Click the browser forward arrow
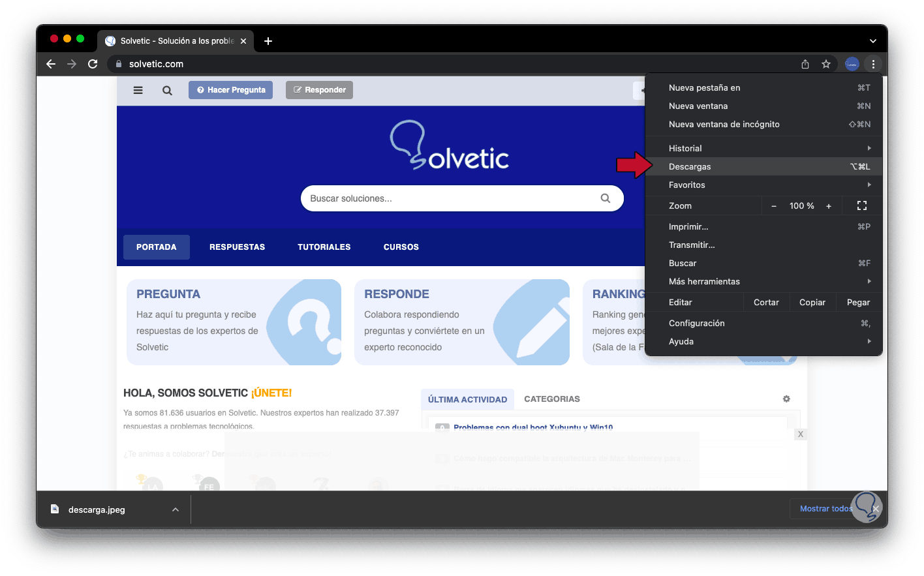Screen dimensions: 924x576 click(x=72, y=64)
